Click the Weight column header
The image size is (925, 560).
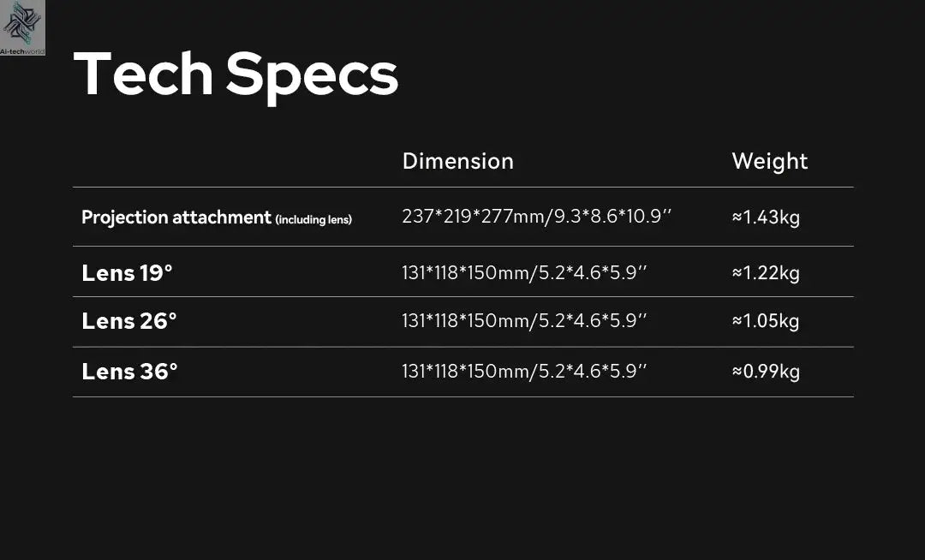point(769,161)
